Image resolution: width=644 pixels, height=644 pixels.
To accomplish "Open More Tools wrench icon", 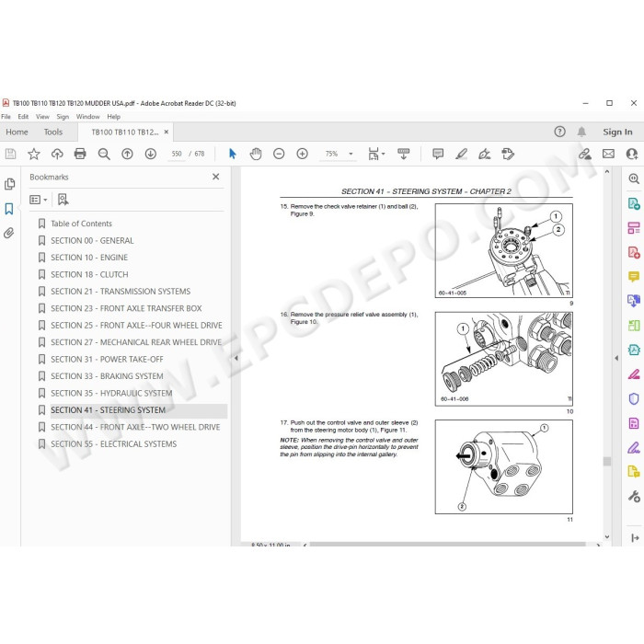I will pyautogui.click(x=634, y=496).
